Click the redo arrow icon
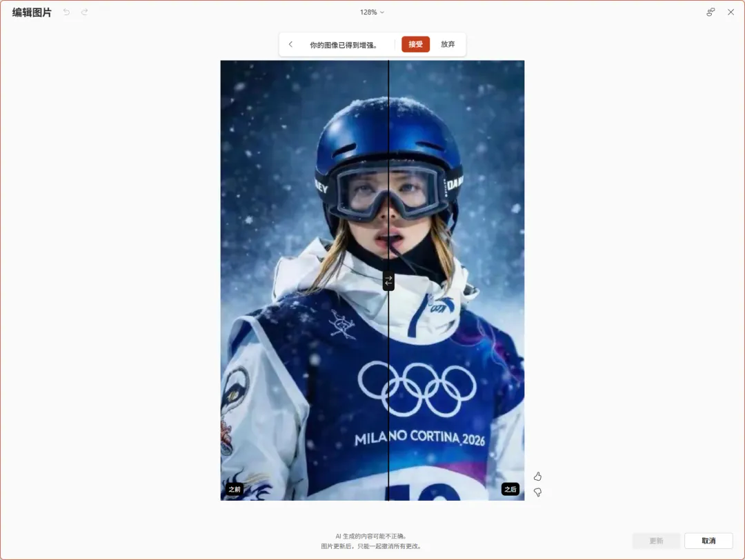 coord(85,12)
